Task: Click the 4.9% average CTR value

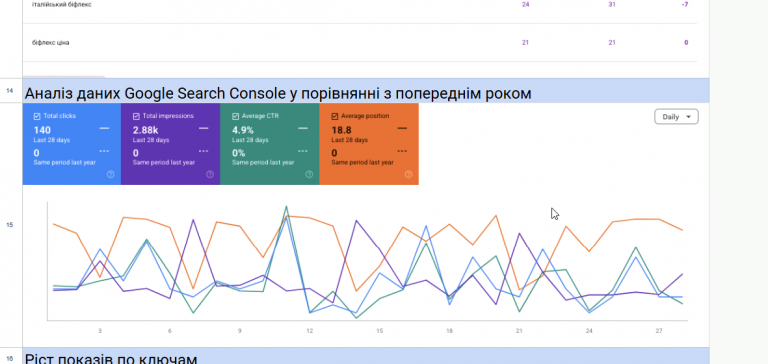Action: pyautogui.click(x=243, y=130)
